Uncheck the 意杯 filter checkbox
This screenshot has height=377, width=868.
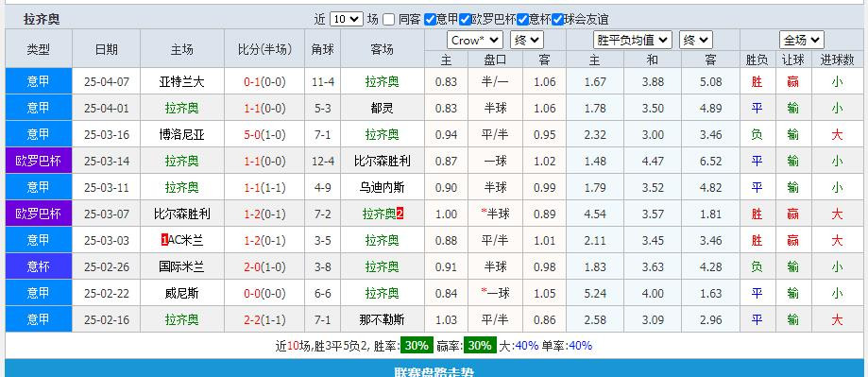click(x=522, y=20)
